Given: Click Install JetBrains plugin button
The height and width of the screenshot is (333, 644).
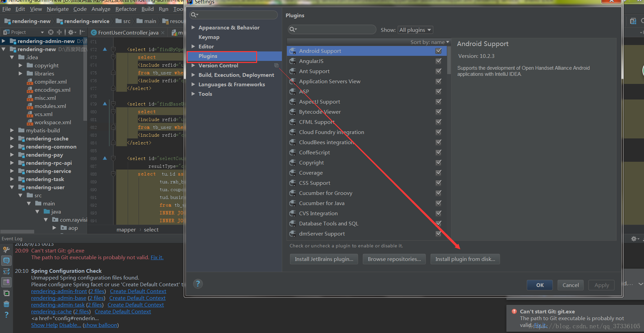Looking at the screenshot, I should coord(324,259).
